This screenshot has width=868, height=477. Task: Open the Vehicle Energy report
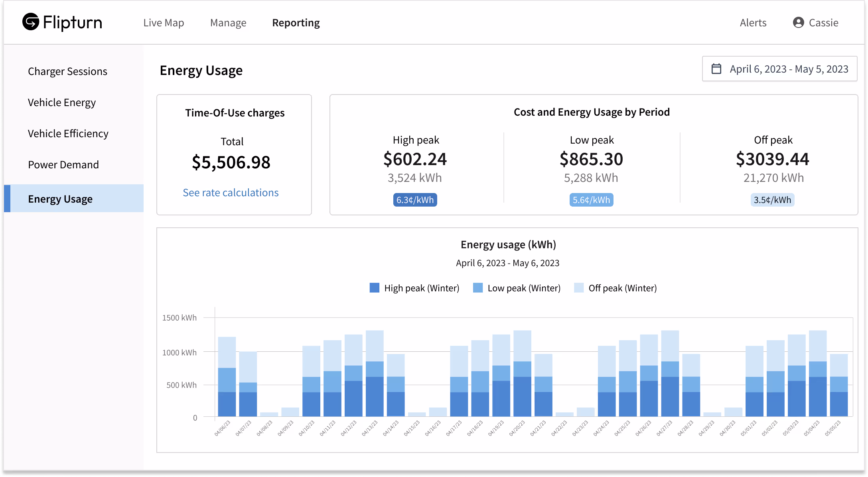[62, 102]
